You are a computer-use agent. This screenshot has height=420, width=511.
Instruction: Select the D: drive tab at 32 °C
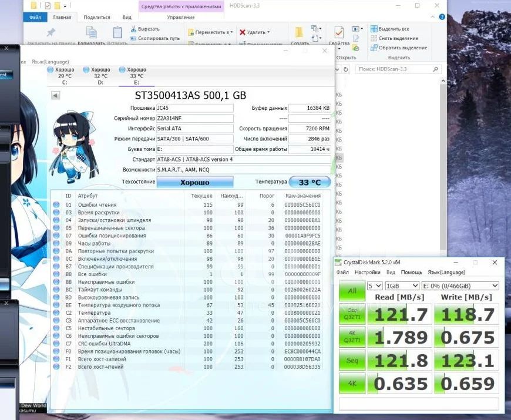click(97, 76)
